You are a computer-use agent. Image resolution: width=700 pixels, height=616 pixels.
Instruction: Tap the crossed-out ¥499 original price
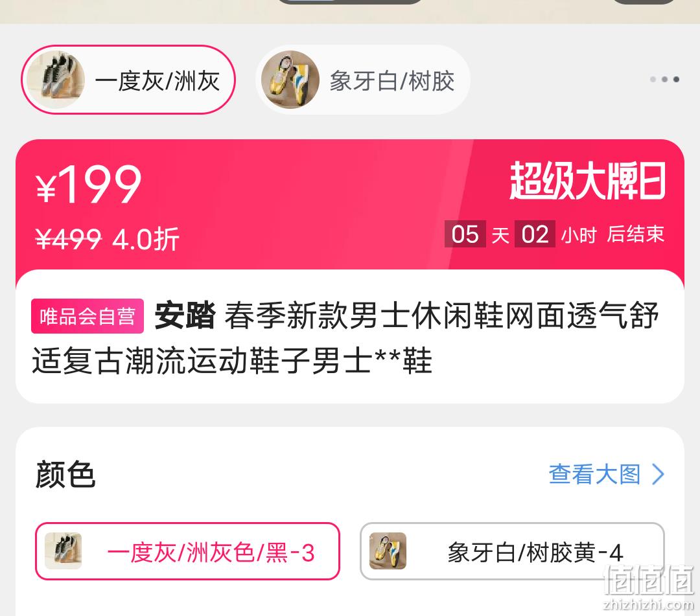[x=68, y=238]
